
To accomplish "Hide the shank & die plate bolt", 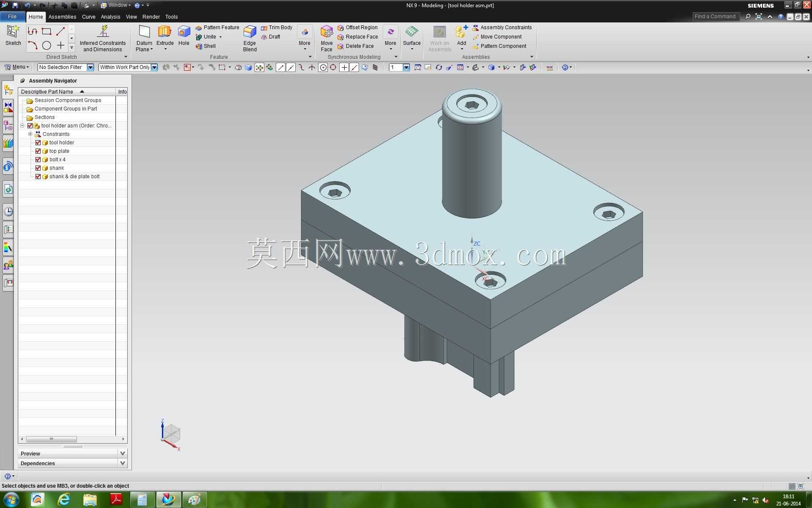I will pos(38,177).
